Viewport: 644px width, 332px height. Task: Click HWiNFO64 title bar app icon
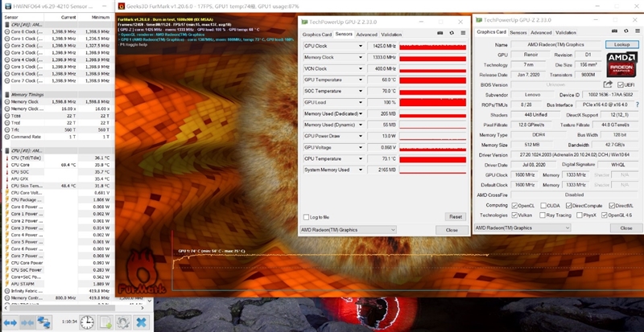coord(8,6)
